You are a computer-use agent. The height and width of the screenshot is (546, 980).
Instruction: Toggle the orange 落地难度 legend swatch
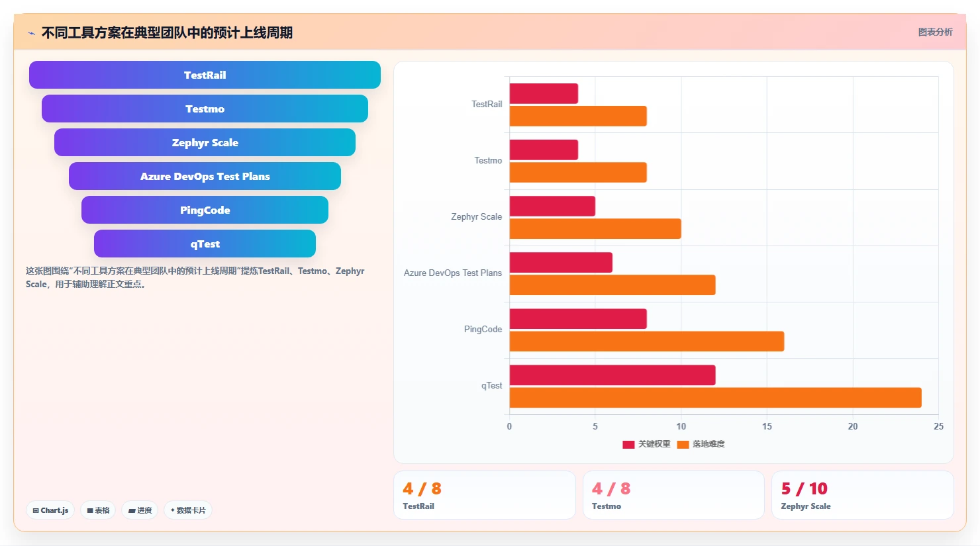(x=683, y=444)
